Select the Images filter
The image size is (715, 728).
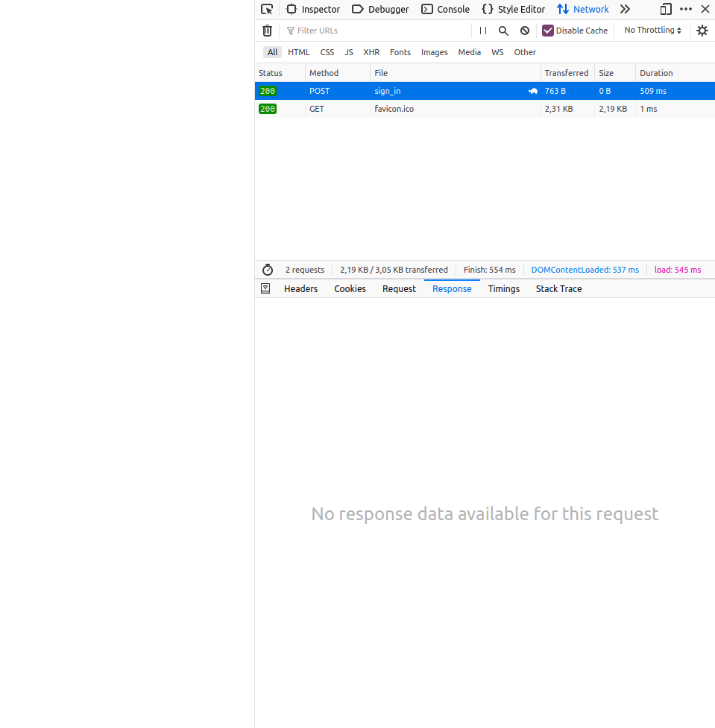(434, 52)
